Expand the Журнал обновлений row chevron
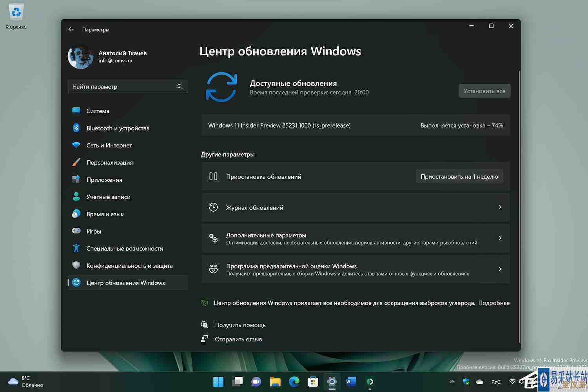 [500, 207]
